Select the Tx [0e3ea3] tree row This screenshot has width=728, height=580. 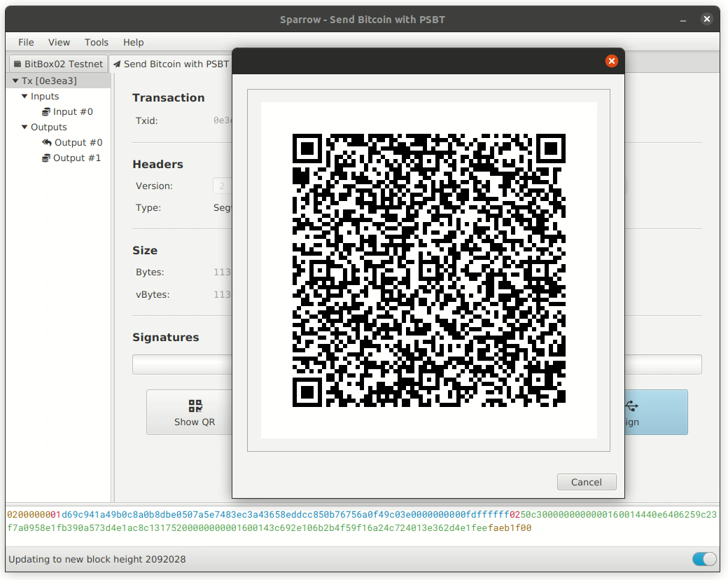point(59,81)
